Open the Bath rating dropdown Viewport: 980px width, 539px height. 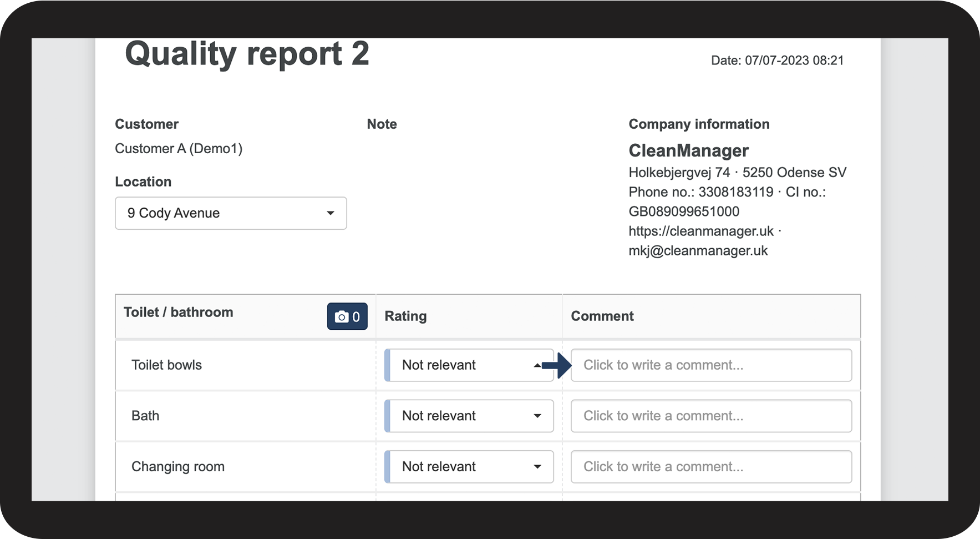[x=469, y=416]
